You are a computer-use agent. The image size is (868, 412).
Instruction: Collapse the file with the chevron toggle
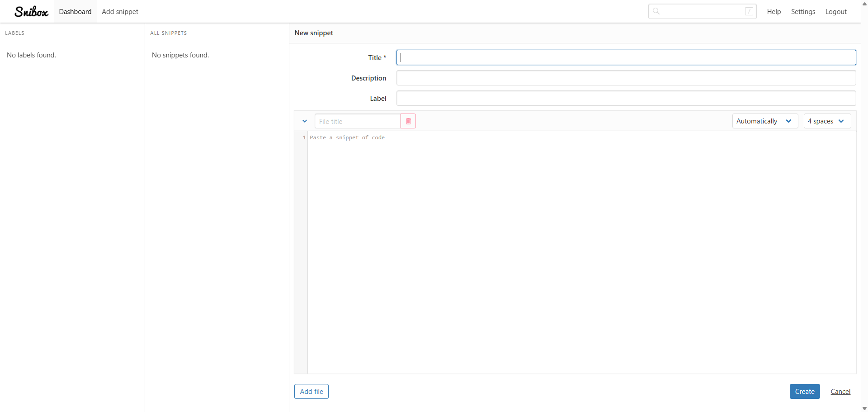305,121
